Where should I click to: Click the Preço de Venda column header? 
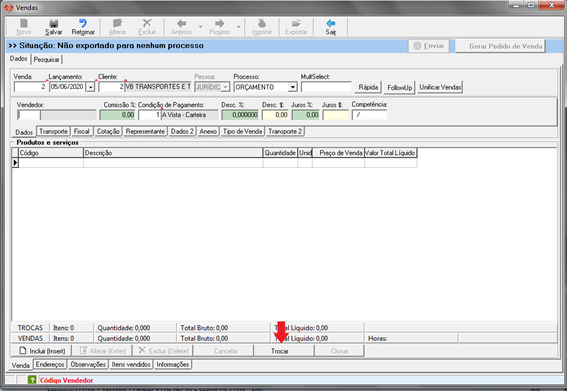338,153
